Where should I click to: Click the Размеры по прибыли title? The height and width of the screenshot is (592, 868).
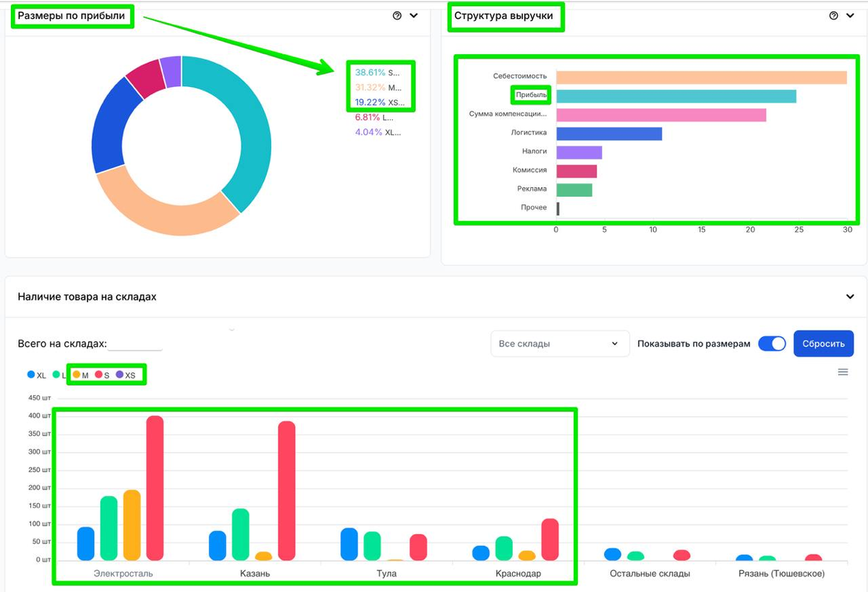(71, 15)
